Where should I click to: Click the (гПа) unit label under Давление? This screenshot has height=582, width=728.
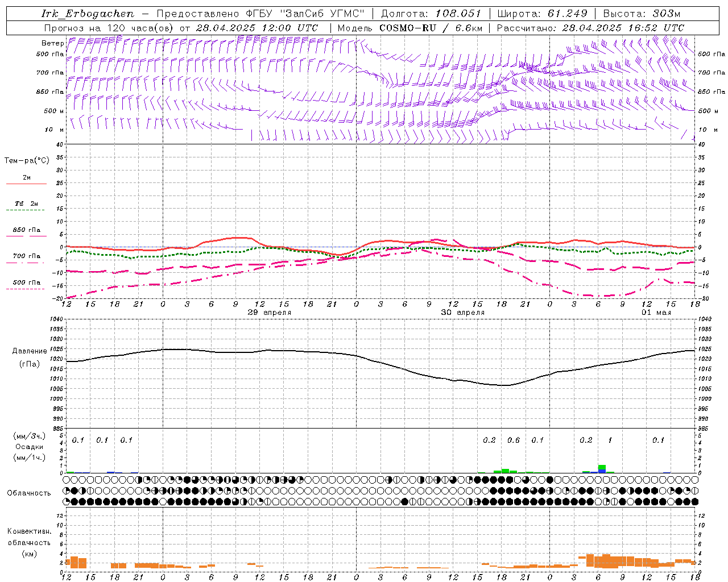28,364
